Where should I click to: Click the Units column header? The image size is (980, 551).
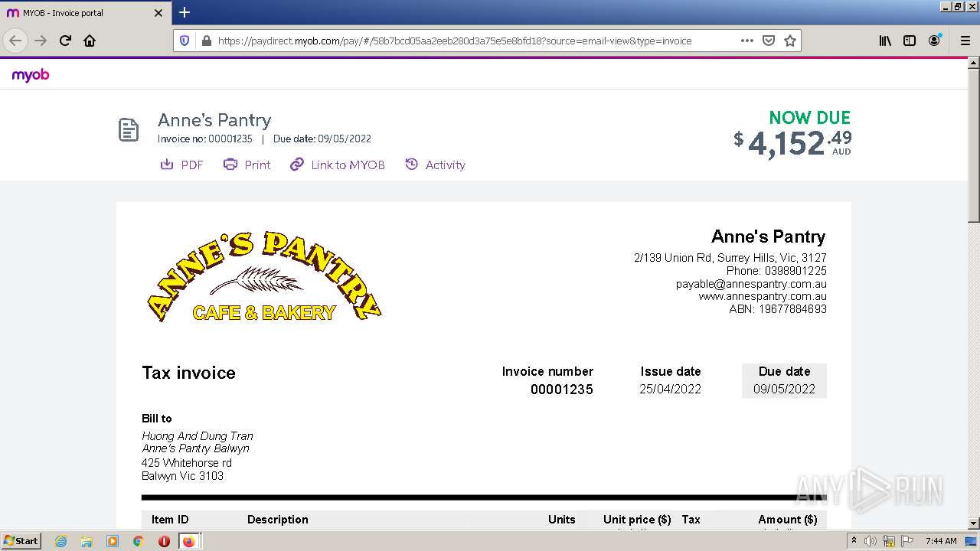pyautogui.click(x=561, y=520)
